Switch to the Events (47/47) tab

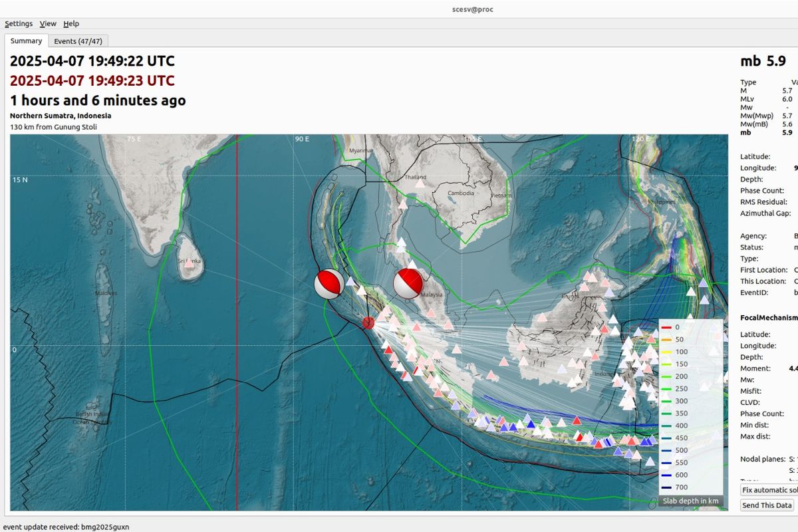(80, 41)
